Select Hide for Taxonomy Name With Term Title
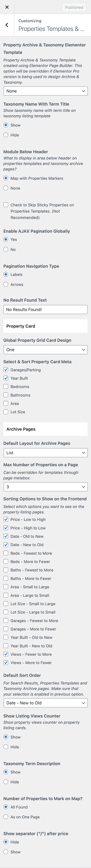 tap(6, 135)
